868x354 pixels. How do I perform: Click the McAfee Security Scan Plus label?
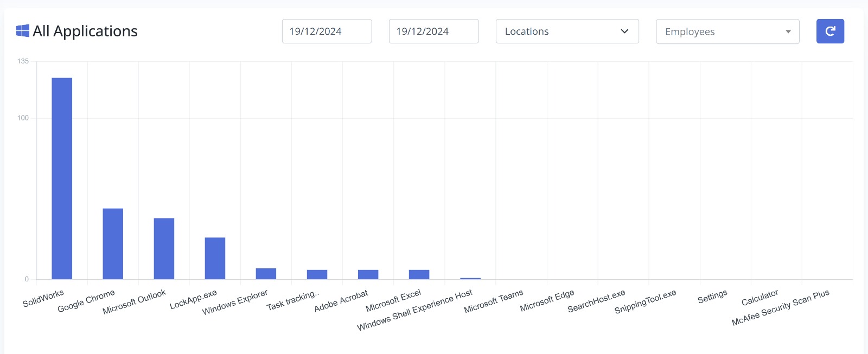coord(781,307)
